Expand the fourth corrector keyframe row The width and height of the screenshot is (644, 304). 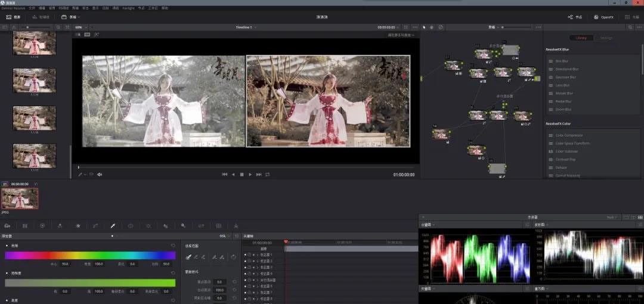point(258,274)
